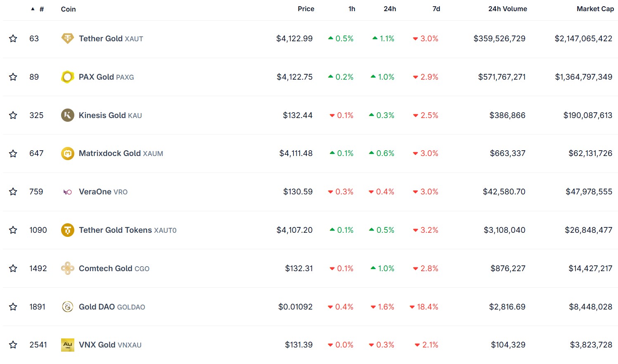Sort coins by 7d performance
Viewport: 618px width, 364px height.
click(x=436, y=9)
